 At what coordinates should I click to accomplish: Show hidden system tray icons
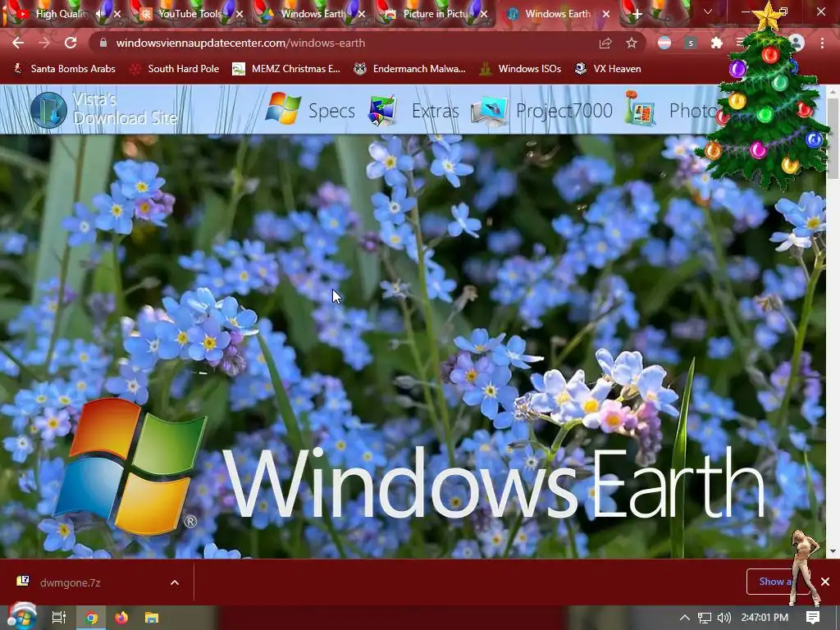pyautogui.click(x=684, y=618)
